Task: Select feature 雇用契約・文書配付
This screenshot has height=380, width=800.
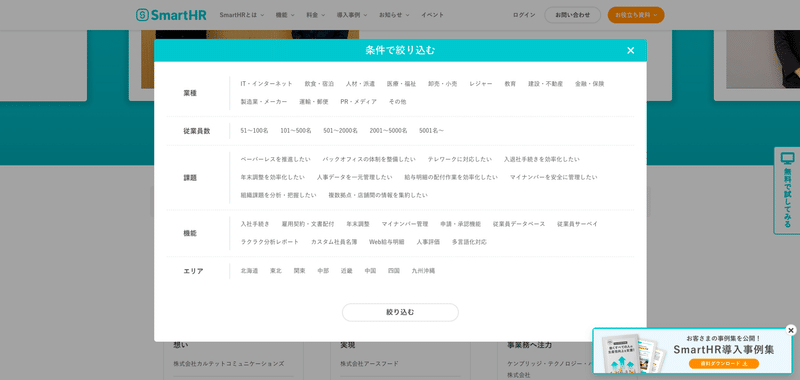Action: pyautogui.click(x=308, y=224)
